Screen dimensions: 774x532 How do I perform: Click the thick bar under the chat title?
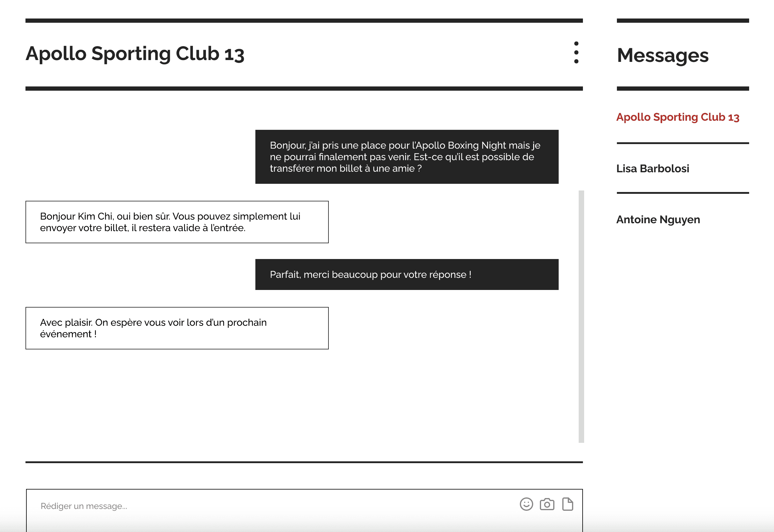[x=304, y=88]
